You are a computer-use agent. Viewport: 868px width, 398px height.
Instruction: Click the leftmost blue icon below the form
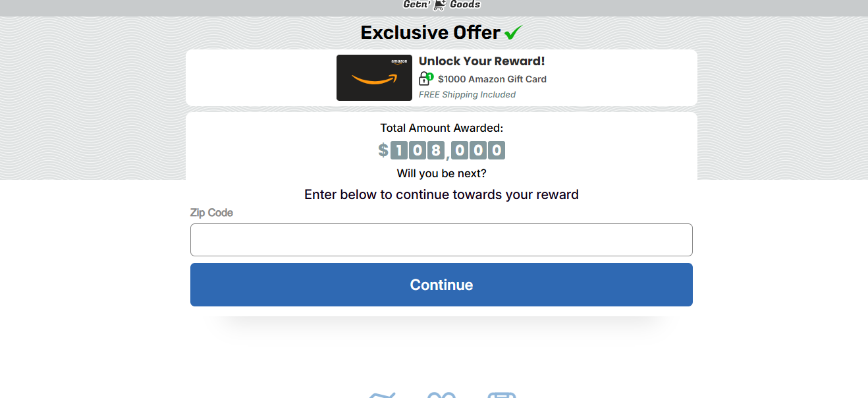[381, 395]
